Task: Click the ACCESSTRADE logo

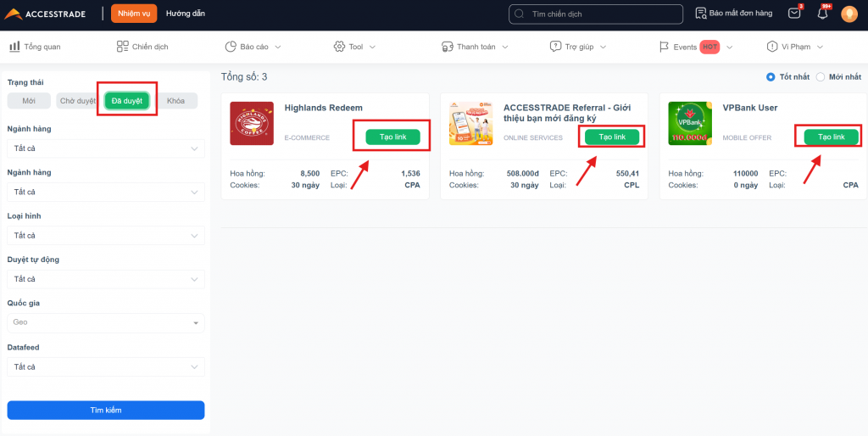Action: [46, 14]
